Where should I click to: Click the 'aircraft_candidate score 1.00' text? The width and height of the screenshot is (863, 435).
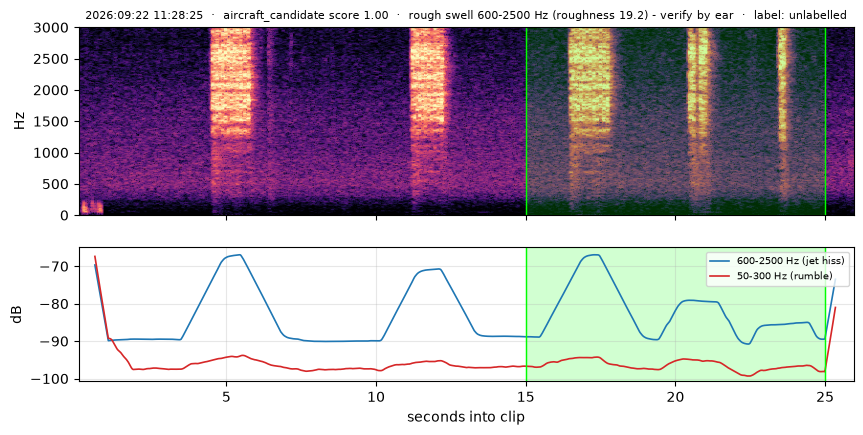305,15
